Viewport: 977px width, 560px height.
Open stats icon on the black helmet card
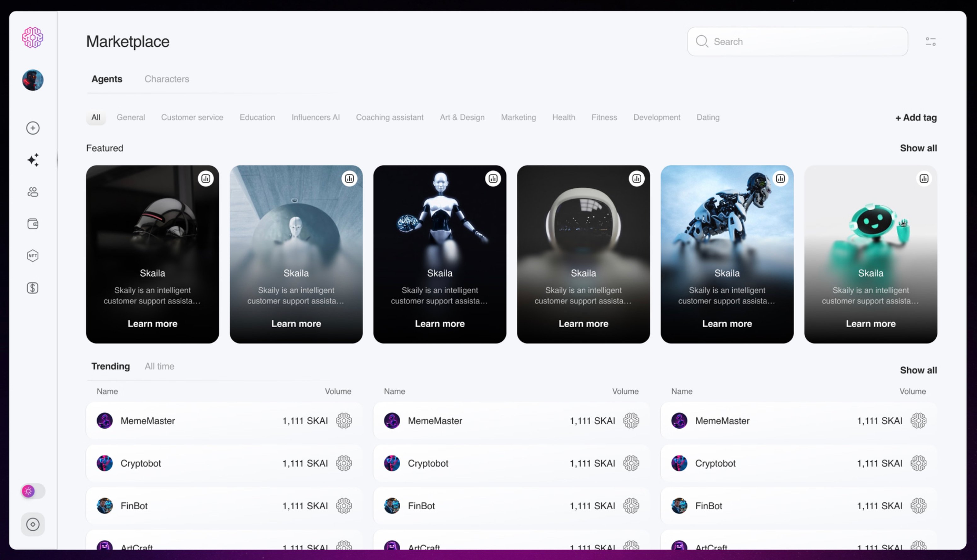pyautogui.click(x=206, y=179)
